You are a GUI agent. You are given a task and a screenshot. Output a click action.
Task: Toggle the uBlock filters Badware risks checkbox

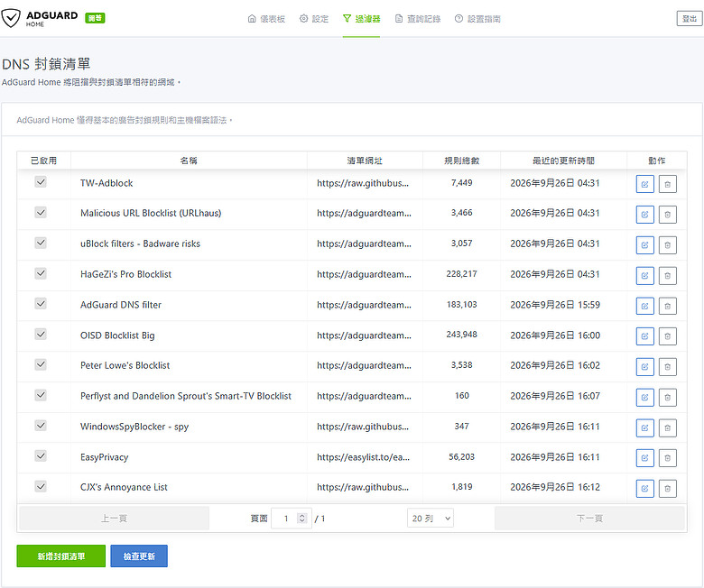click(x=41, y=243)
